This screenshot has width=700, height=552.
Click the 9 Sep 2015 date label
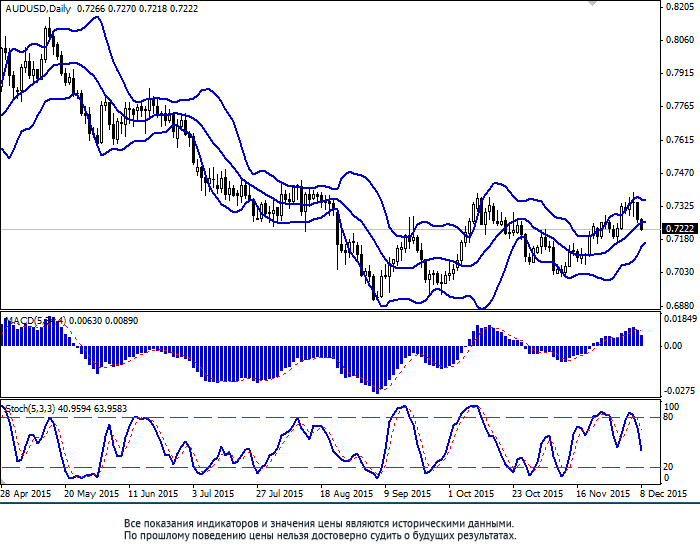[x=408, y=494]
